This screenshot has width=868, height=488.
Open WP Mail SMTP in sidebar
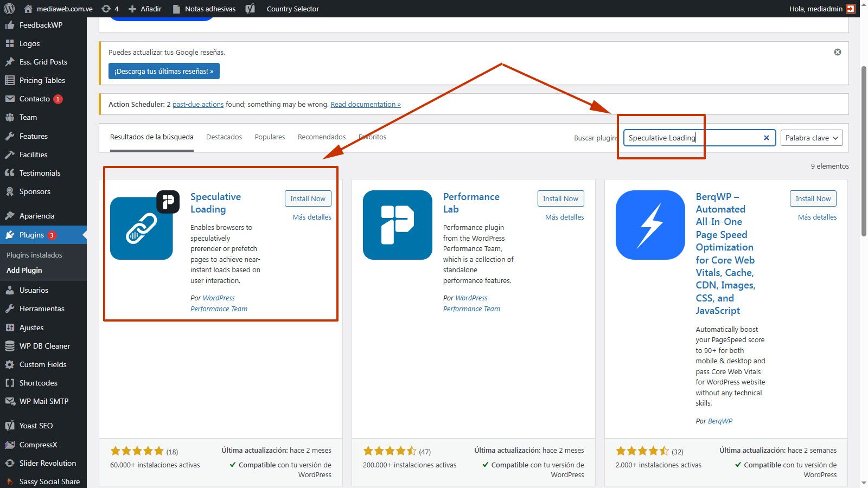(43, 401)
